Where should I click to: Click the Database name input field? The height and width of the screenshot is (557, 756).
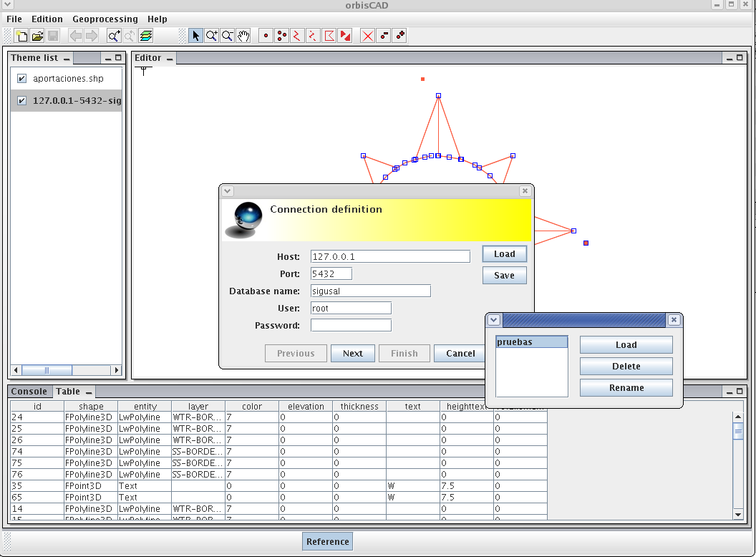click(x=371, y=291)
